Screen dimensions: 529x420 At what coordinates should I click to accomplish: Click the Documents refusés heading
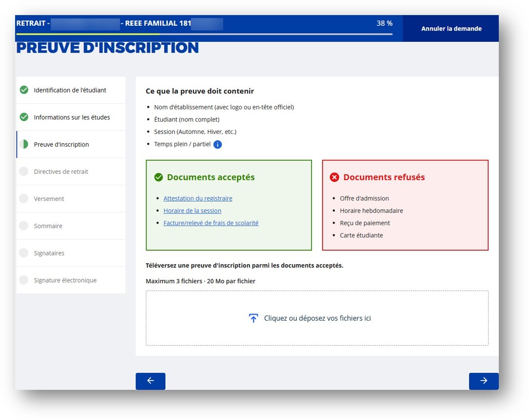(x=384, y=177)
